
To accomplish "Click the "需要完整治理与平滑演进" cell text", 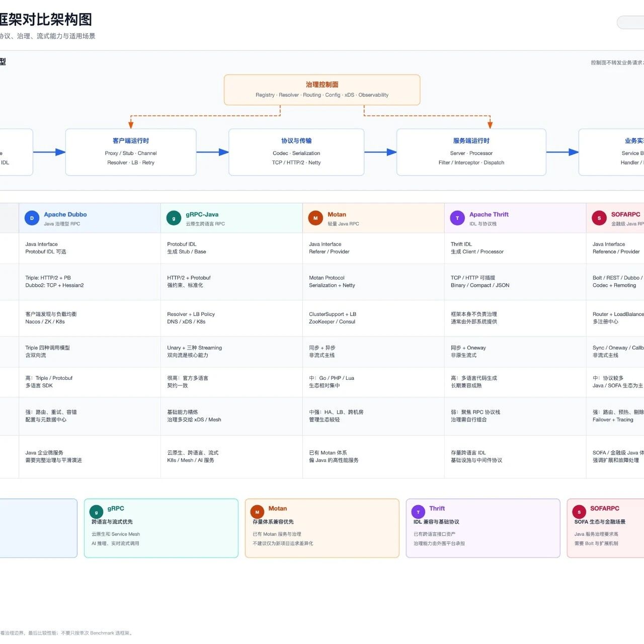I will pos(53,460).
